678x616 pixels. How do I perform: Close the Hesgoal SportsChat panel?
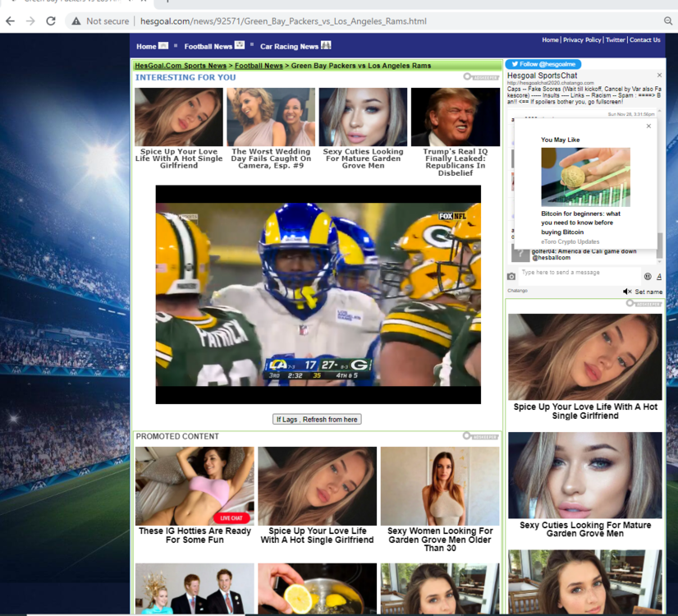pos(658,75)
